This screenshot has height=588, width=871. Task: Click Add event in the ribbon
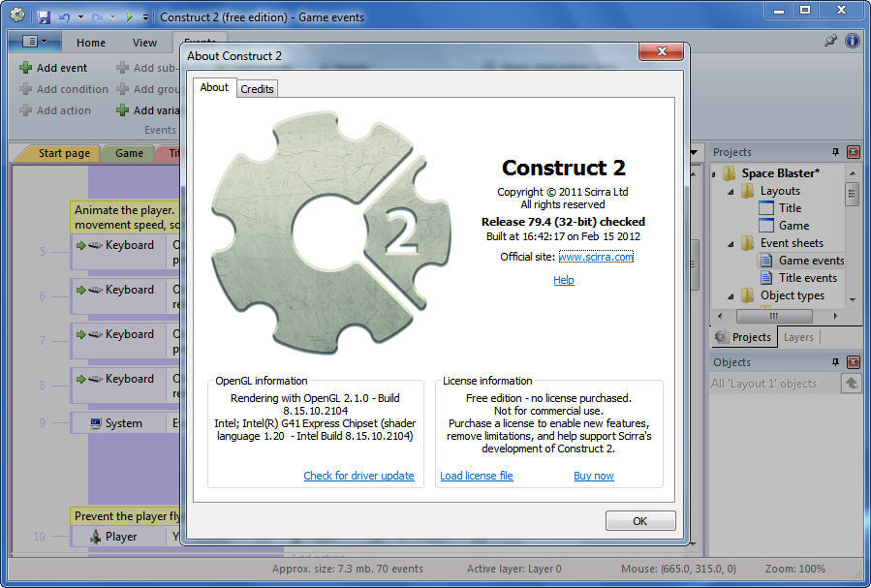point(54,68)
